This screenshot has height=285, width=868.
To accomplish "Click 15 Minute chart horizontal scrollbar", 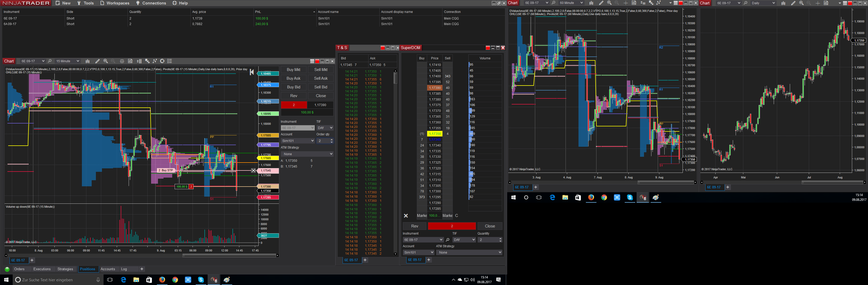I will coord(230,255).
